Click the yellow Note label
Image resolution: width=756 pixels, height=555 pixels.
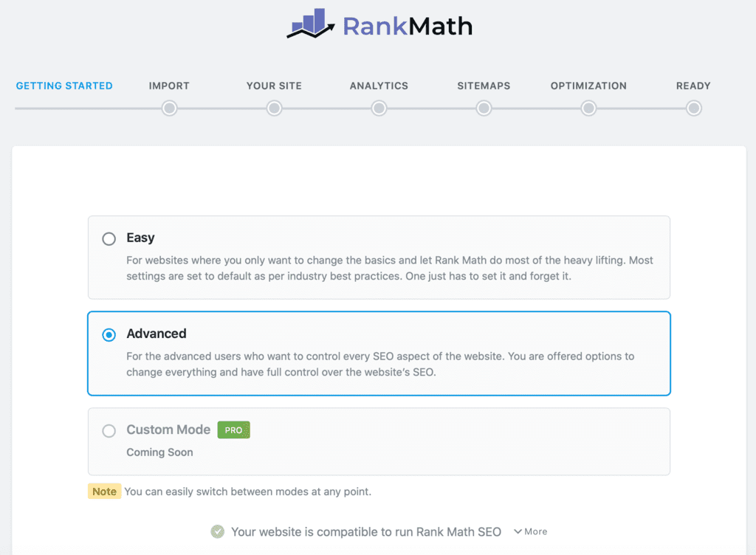104,491
